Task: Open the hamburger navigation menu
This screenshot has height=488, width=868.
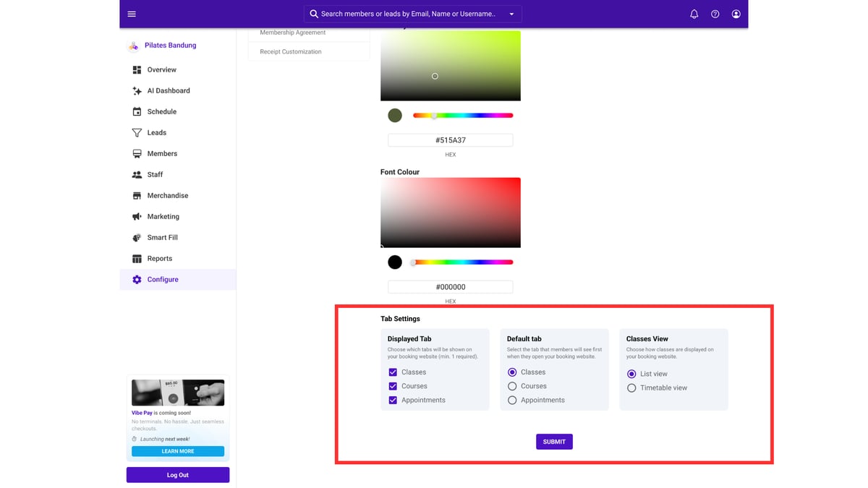Action: [x=131, y=13]
